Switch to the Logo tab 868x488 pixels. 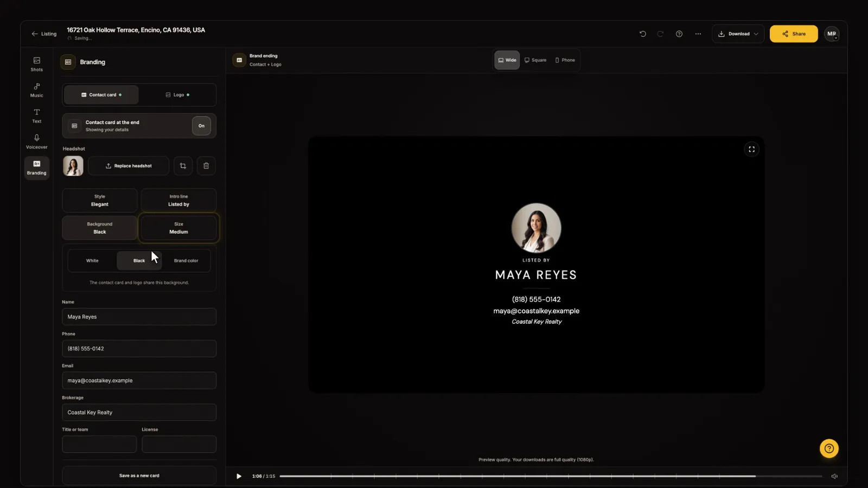click(x=177, y=95)
